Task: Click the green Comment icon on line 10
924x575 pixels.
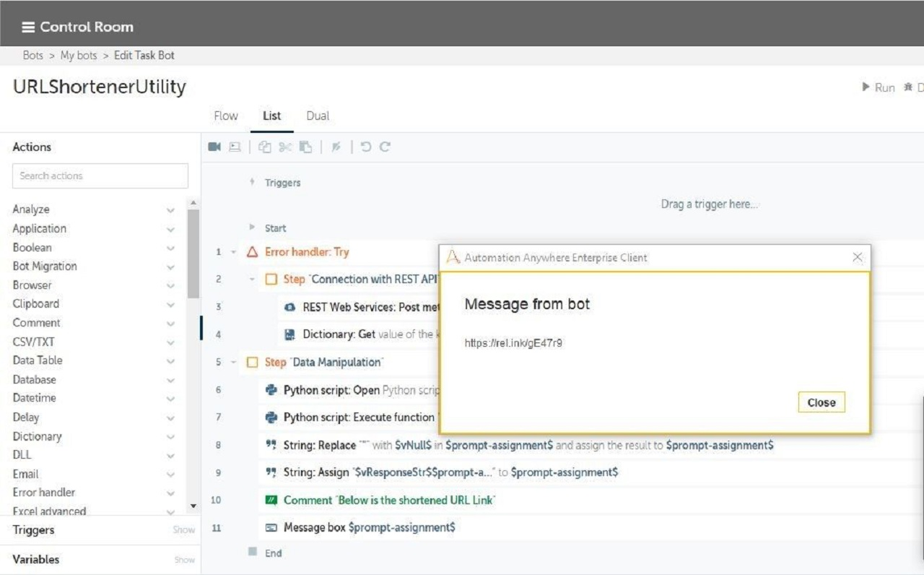Action: pyautogui.click(x=271, y=500)
